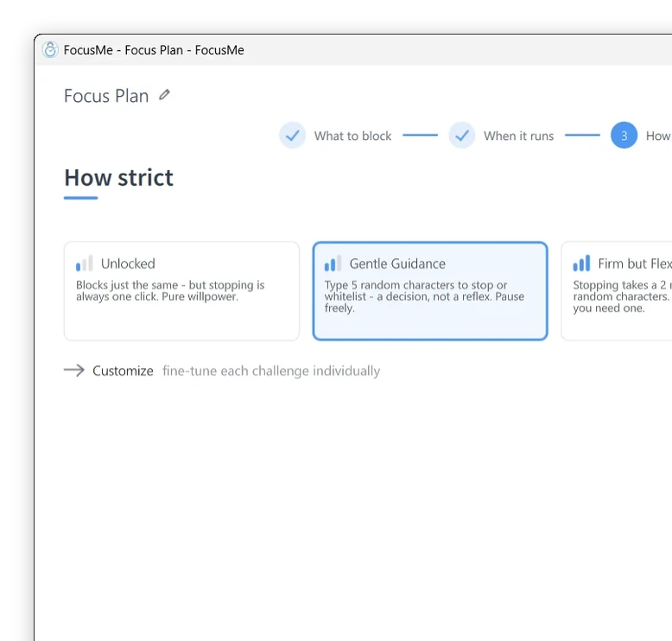Click the two-bar strength icon on Gentle Guidance
Viewport: 672px width, 641px height.
[333, 263]
